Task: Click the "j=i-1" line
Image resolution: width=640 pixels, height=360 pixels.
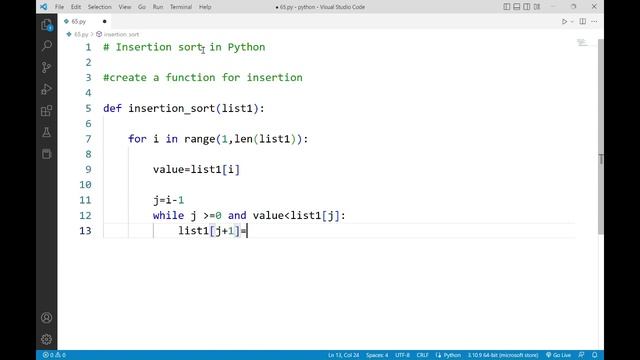Action: [169, 200]
